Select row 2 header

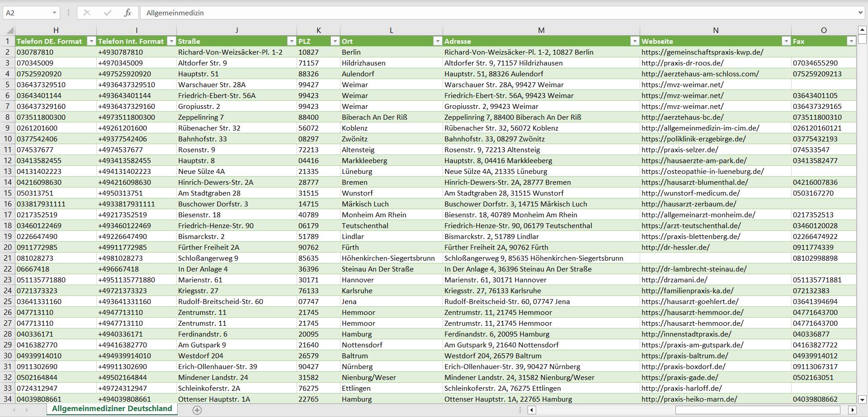click(x=8, y=52)
